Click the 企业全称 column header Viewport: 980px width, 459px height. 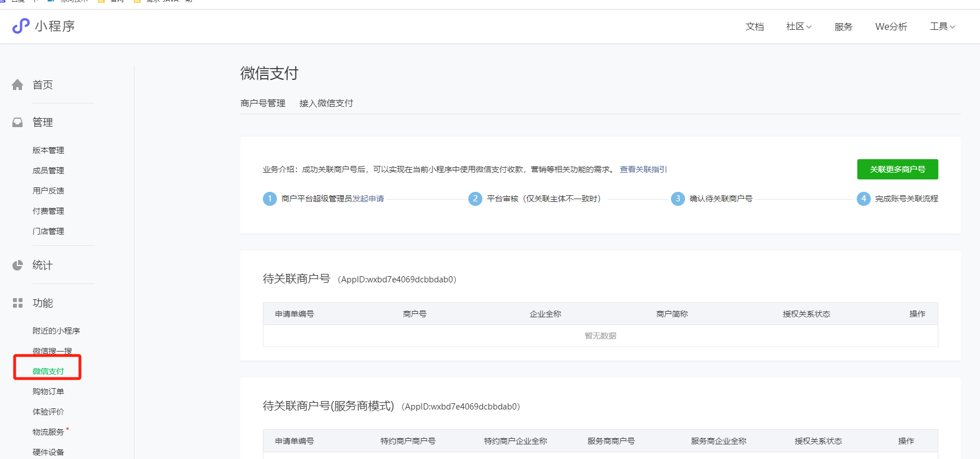545,314
